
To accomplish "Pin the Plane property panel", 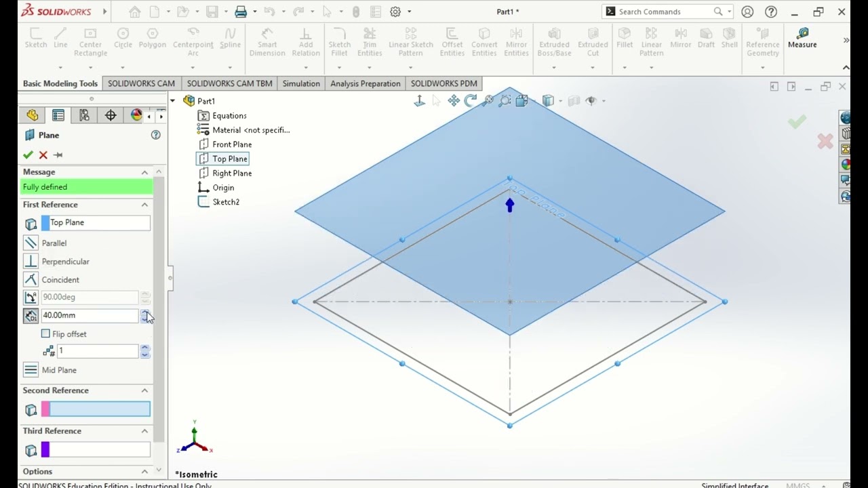I will 58,155.
